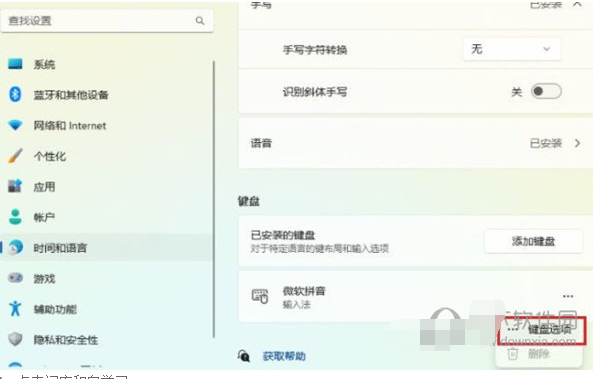Open 应用 settings category
The height and width of the screenshot is (379, 593).
[44, 186]
